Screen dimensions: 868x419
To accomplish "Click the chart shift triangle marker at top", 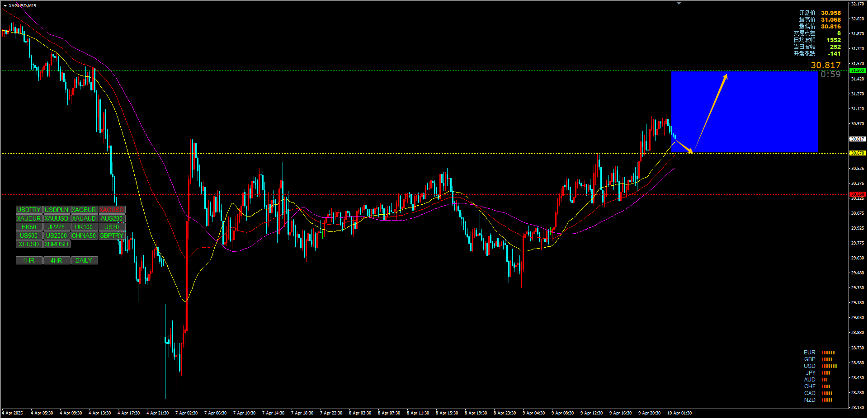I will (679, 3).
